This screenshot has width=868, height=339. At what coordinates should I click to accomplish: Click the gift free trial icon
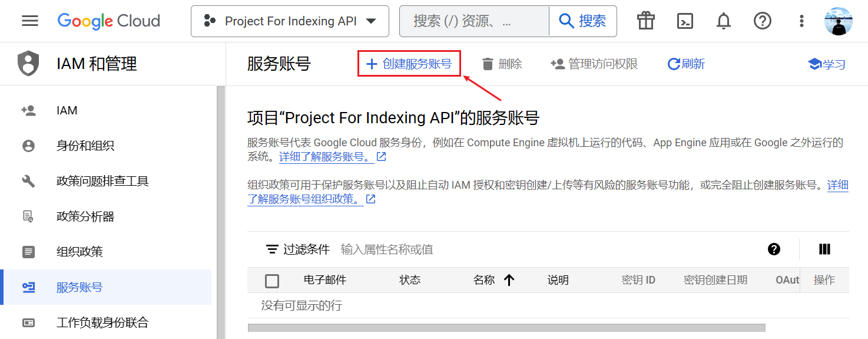click(646, 21)
